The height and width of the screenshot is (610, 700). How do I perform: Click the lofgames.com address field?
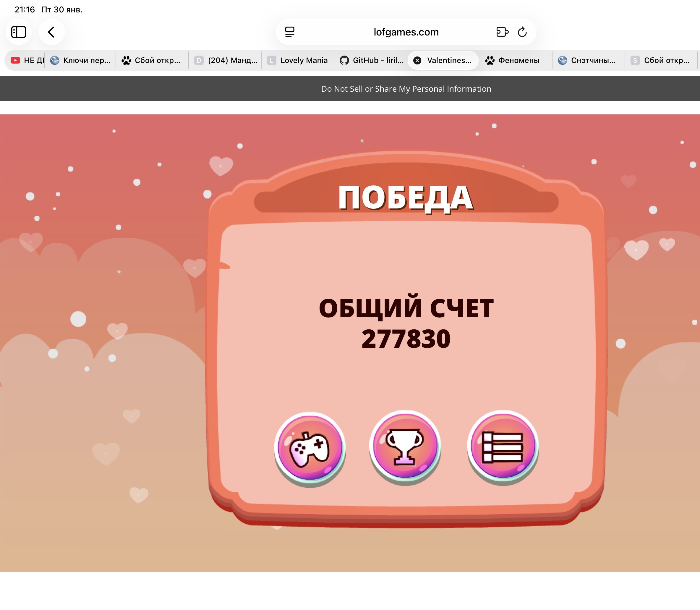(406, 32)
